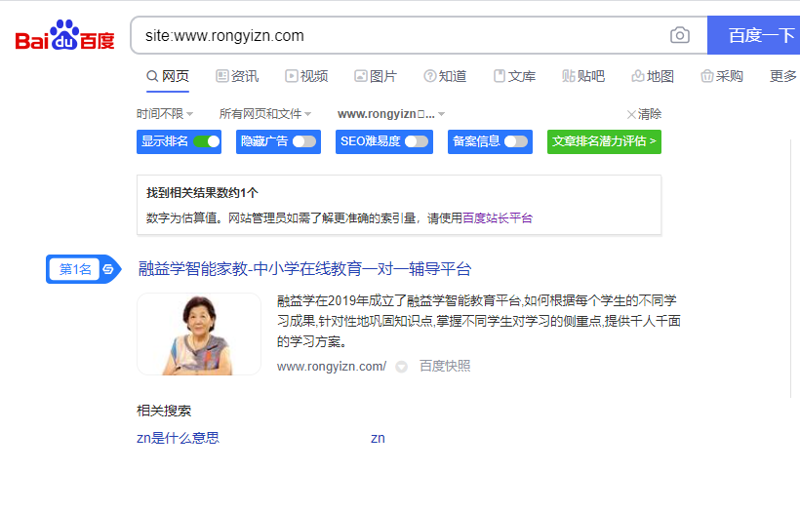Open the 采购 tab
This screenshot has height=511, width=800.
[722, 76]
